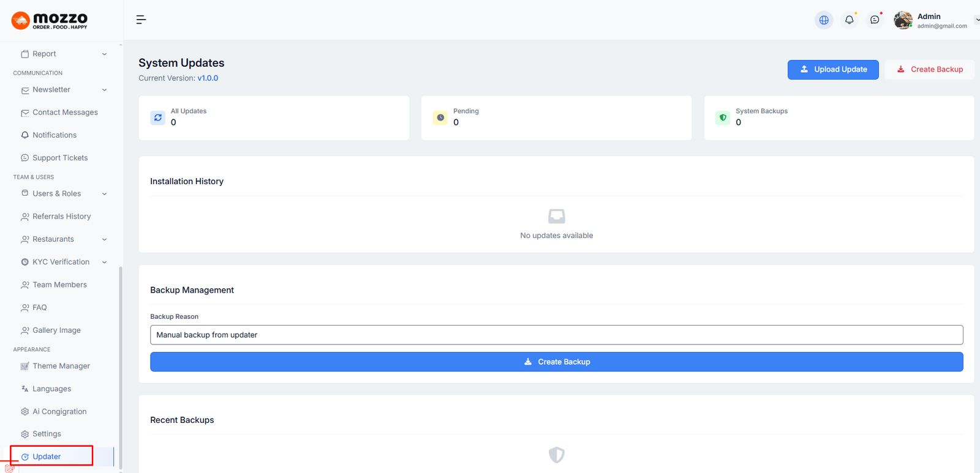Screen dimensions: 980x473
Task: Open the notification bell icon
Action: (x=849, y=20)
